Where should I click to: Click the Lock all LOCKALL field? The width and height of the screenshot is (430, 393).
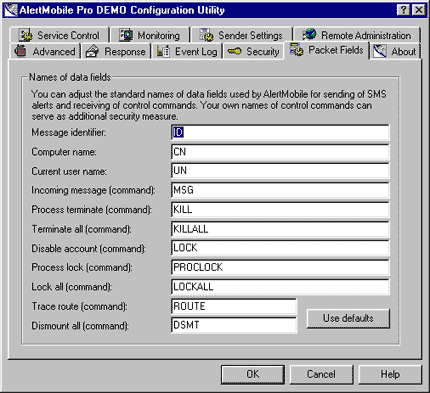(280, 287)
